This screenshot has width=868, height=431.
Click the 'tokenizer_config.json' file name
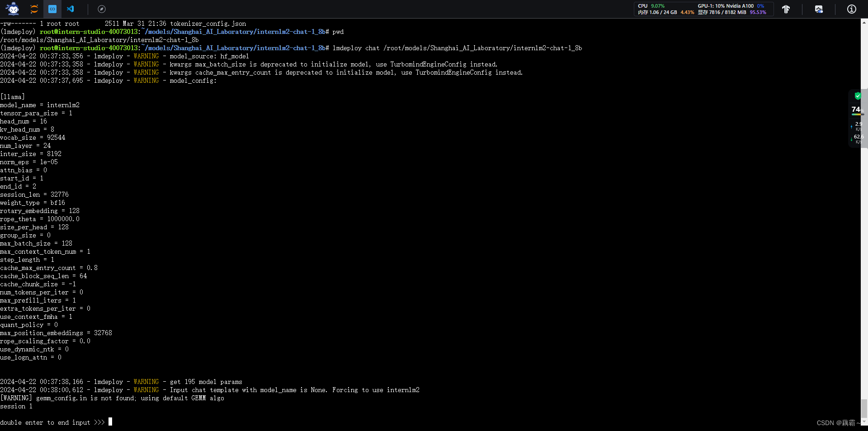[x=208, y=24]
